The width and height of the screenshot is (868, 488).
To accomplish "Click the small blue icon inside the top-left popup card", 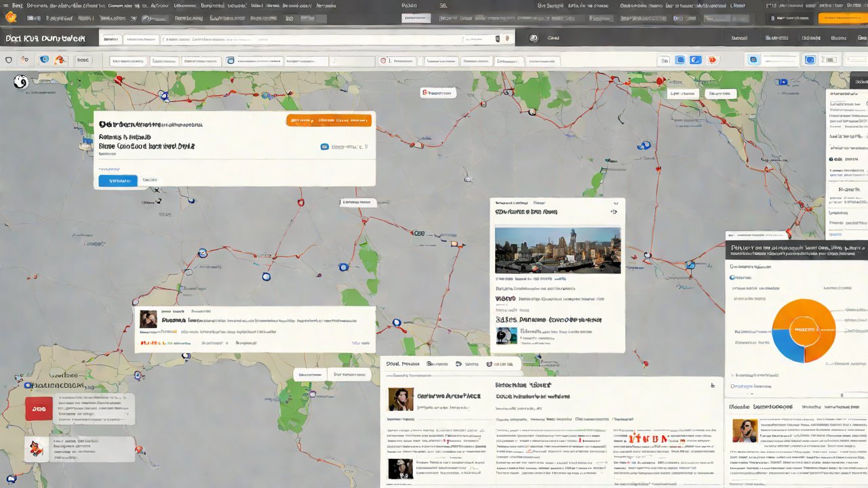I will click(324, 146).
